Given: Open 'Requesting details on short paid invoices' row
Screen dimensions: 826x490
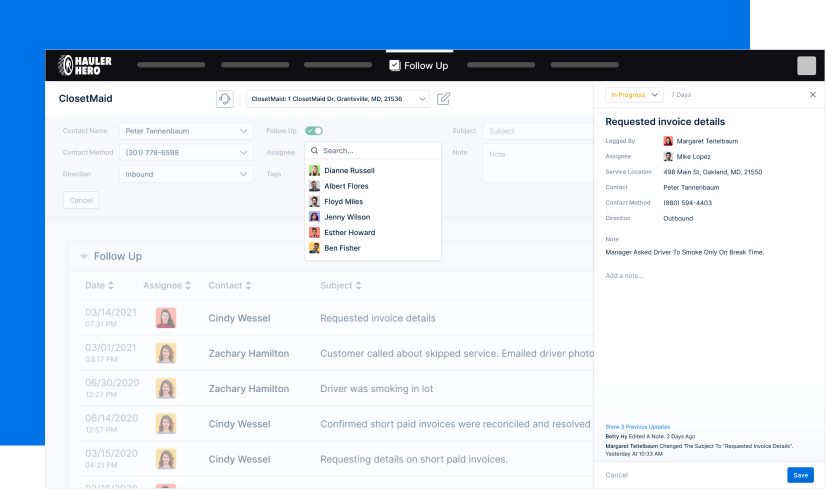Looking at the screenshot, I should [x=337, y=459].
